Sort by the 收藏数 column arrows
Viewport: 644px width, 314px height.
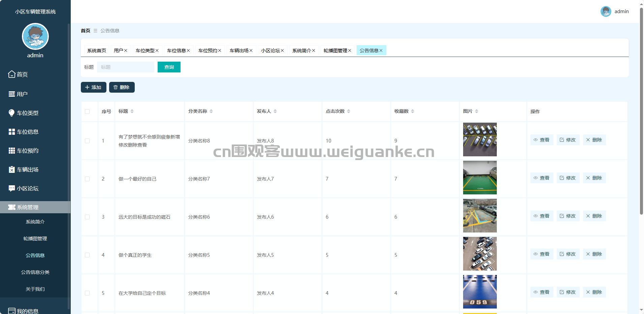(413, 111)
